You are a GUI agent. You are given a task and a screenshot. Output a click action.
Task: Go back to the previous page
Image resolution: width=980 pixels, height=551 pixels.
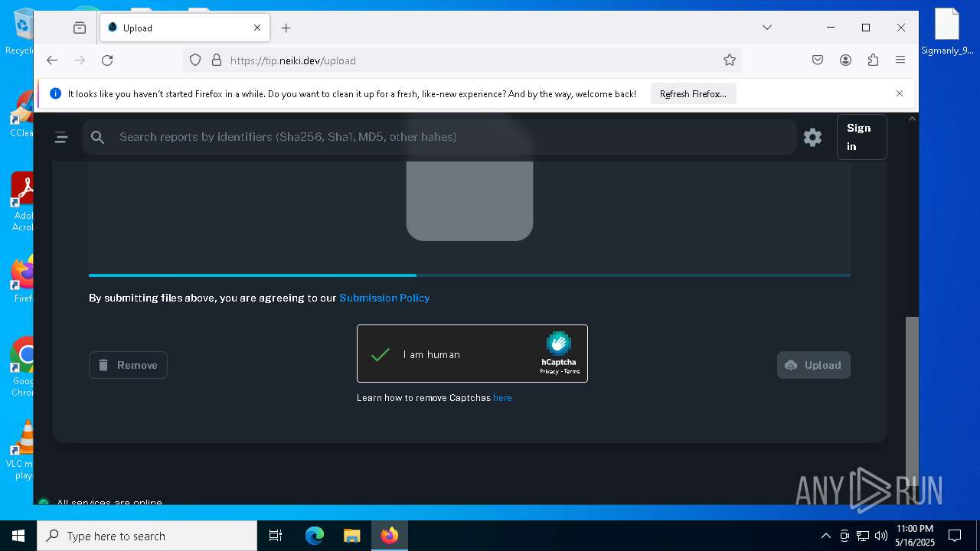(52, 60)
